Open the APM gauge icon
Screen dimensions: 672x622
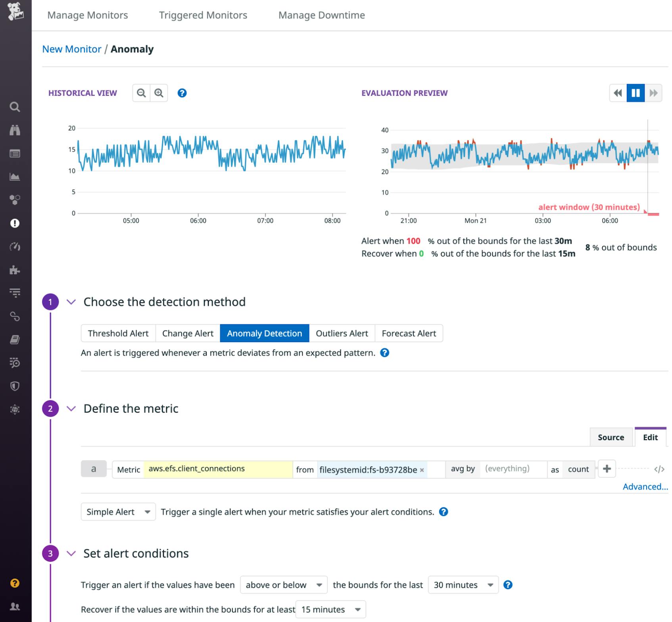[x=15, y=247]
